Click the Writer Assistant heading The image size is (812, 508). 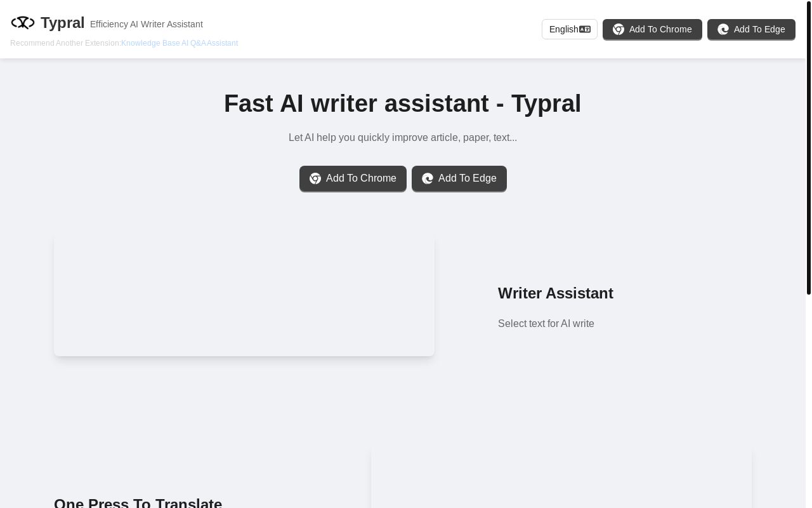click(555, 293)
